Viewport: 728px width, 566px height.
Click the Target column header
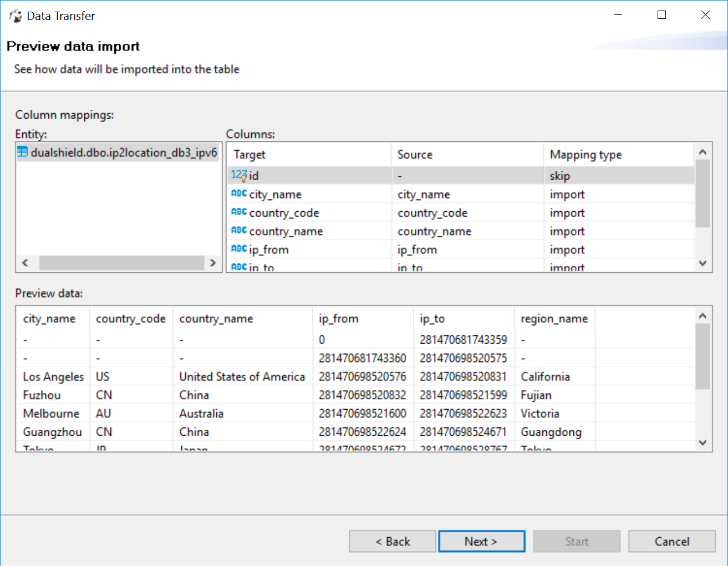[250, 155]
